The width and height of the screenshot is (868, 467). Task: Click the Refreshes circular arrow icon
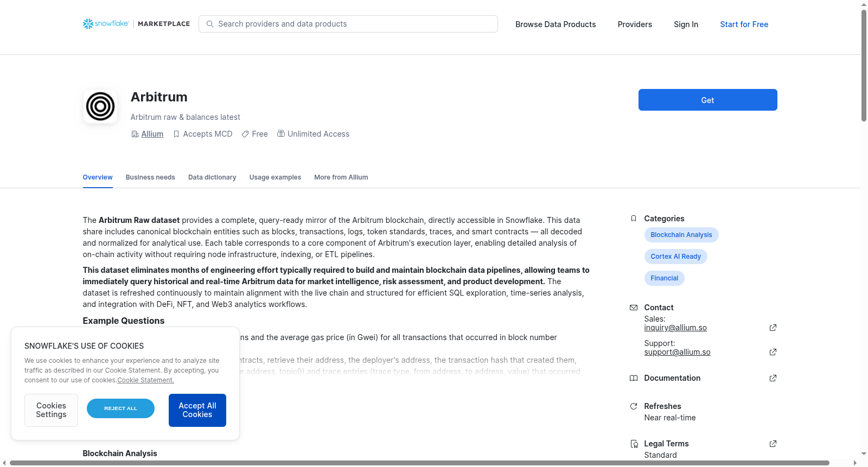click(634, 406)
